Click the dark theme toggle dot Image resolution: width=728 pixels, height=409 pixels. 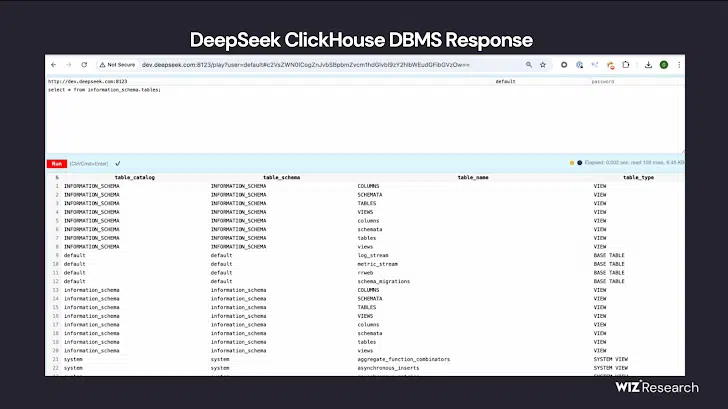tap(579, 163)
